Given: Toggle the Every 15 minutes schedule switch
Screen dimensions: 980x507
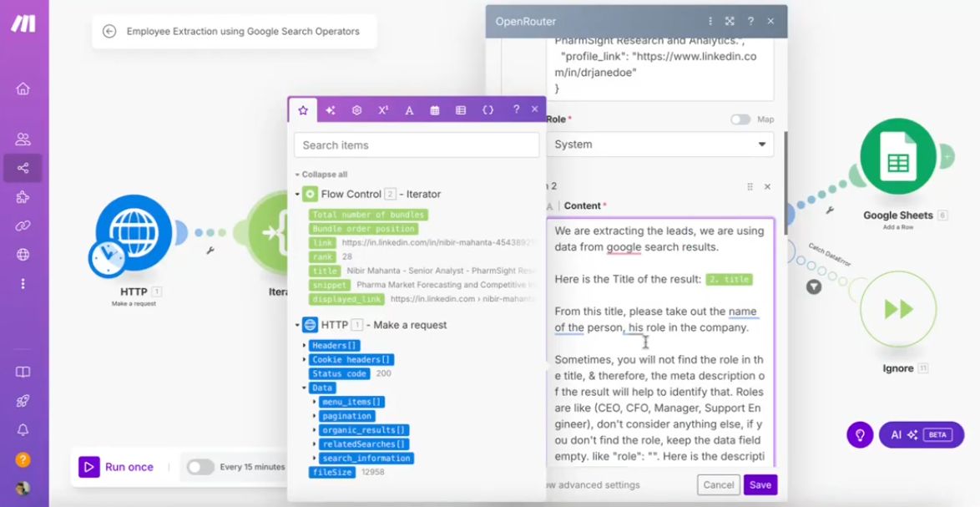Looking at the screenshot, I should 200,467.
